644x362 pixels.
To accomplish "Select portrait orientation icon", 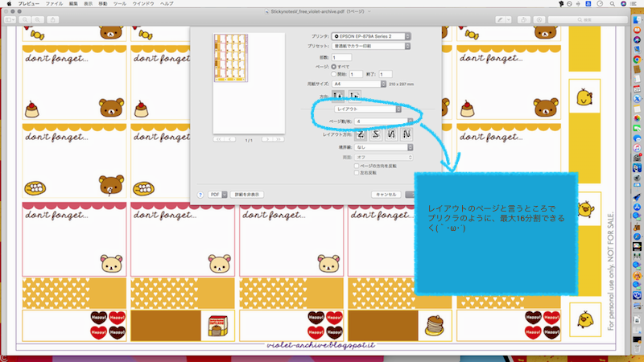I will coord(338,95).
